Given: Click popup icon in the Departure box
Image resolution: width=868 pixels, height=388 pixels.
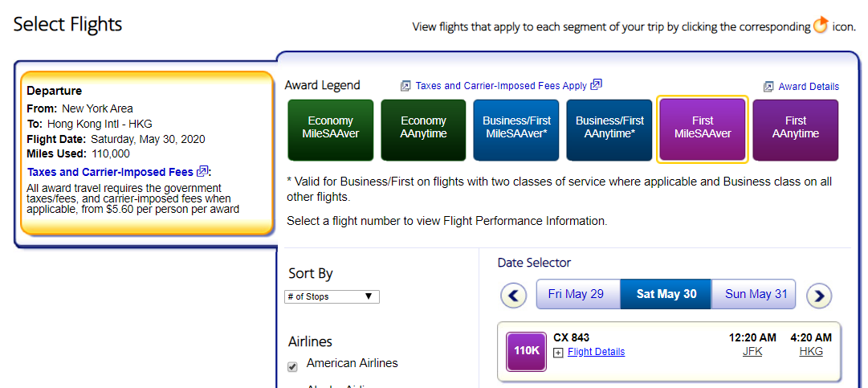Looking at the screenshot, I should click(x=202, y=171).
